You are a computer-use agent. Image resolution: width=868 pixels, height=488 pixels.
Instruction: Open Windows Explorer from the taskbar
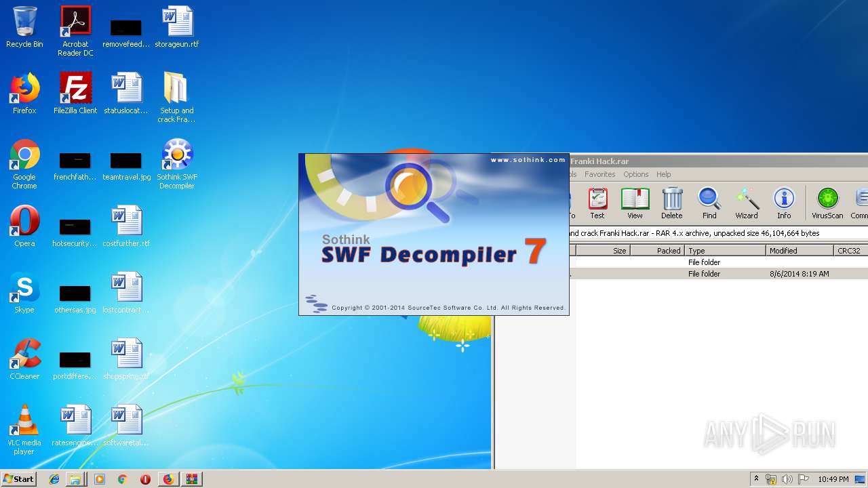[x=75, y=479]
